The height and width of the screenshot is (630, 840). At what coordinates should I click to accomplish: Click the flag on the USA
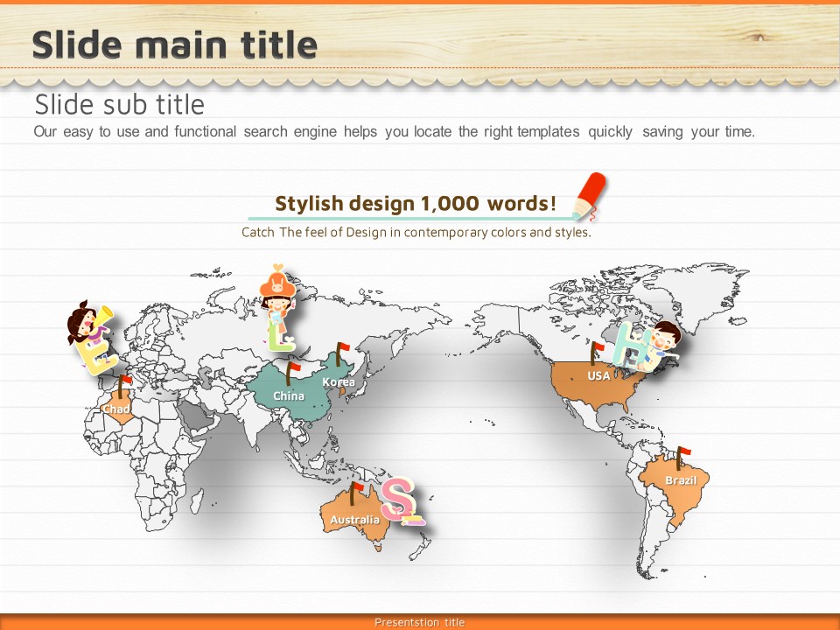(x=597, y=352)
